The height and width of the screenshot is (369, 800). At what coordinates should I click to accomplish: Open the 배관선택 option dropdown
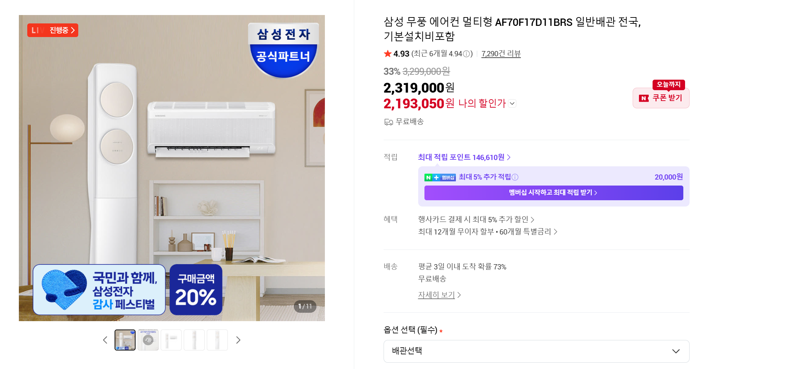click(536, 351)
